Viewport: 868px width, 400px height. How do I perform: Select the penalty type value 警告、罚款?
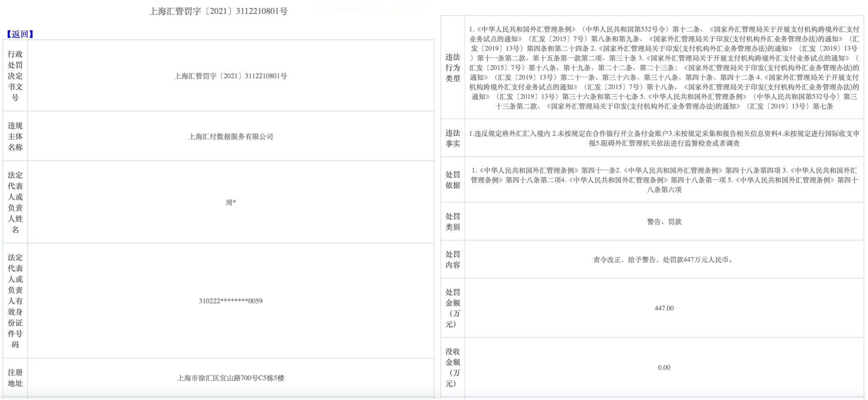point(664,222)
